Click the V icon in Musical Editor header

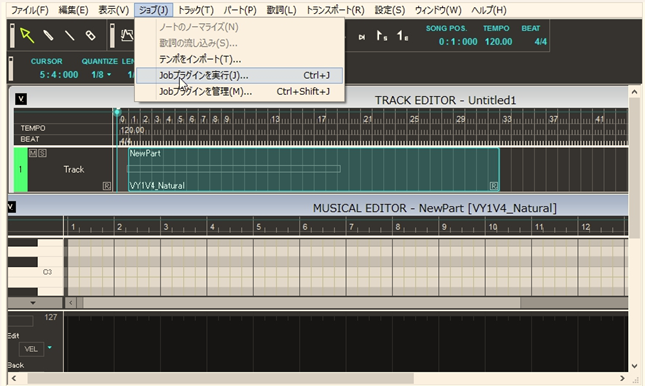[12, 207]
